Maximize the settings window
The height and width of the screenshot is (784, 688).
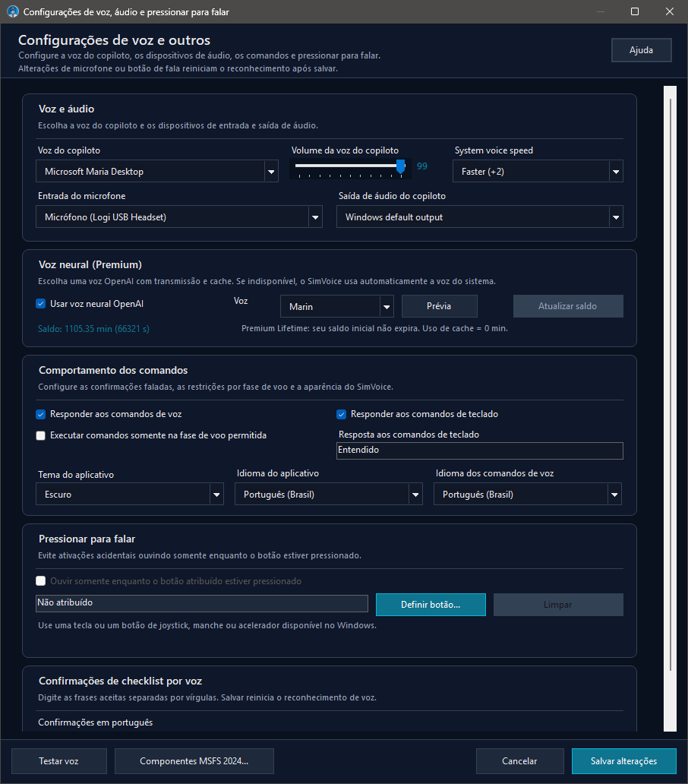[x=635, y=11]
